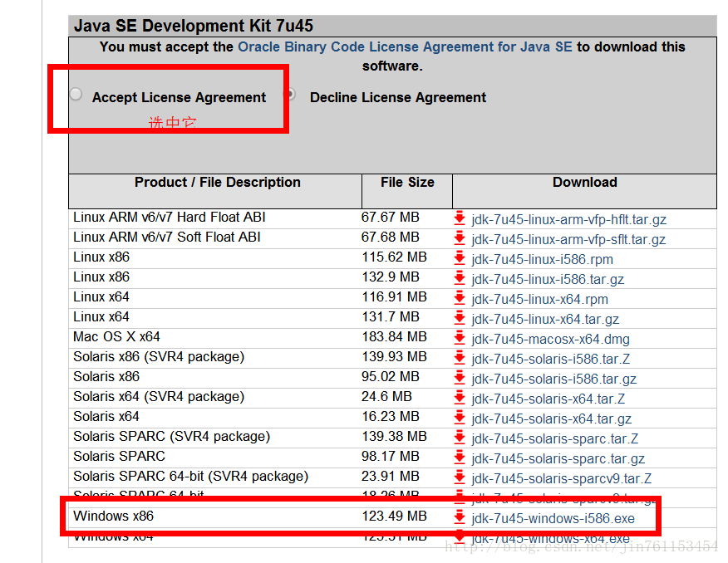Click download arrow icon for jdk-7u45-macosx-x64.dmg
This screenshot has height=563, width=728.
(460, 338)
